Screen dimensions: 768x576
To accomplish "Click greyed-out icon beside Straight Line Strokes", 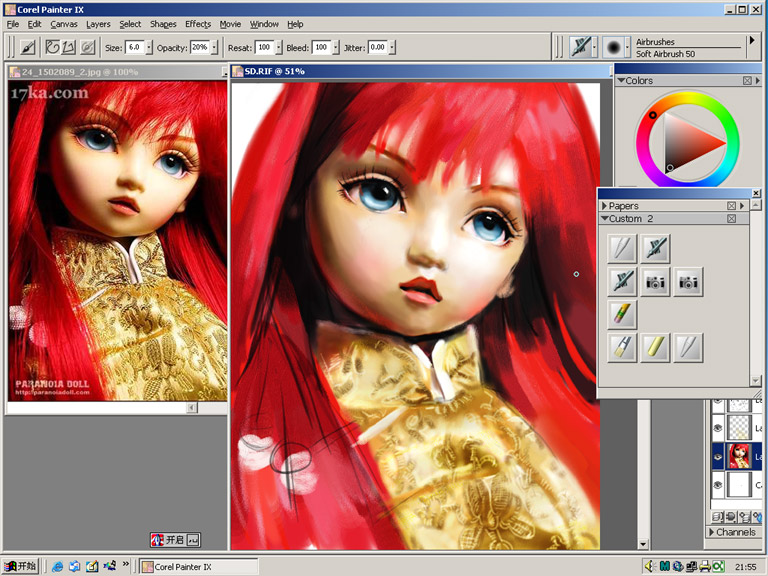I will tap(87, 48).
